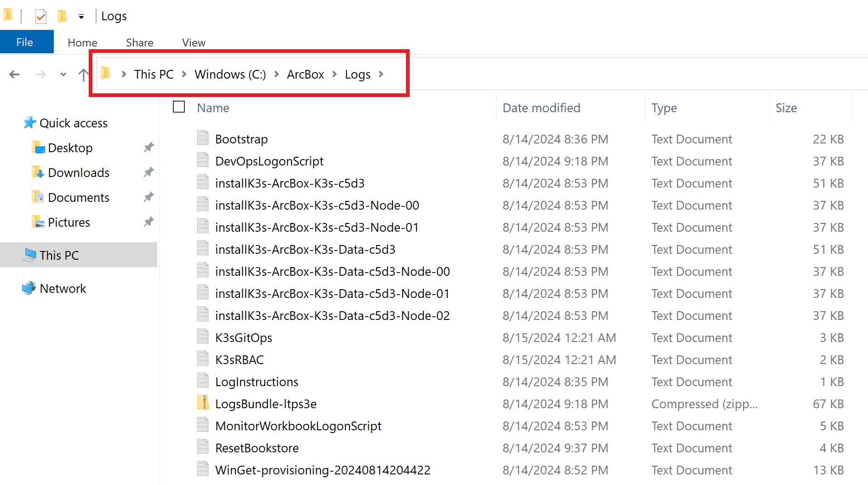
Task: Go back using the Back arrow
Action: 15,74
